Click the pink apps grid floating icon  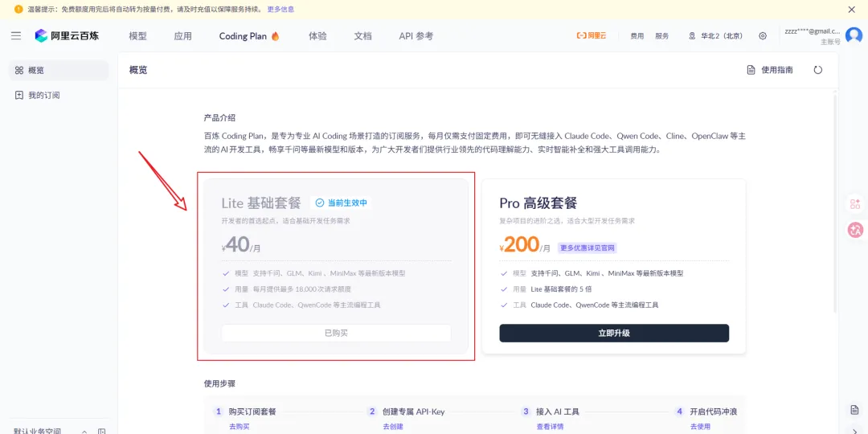[855, 204]
